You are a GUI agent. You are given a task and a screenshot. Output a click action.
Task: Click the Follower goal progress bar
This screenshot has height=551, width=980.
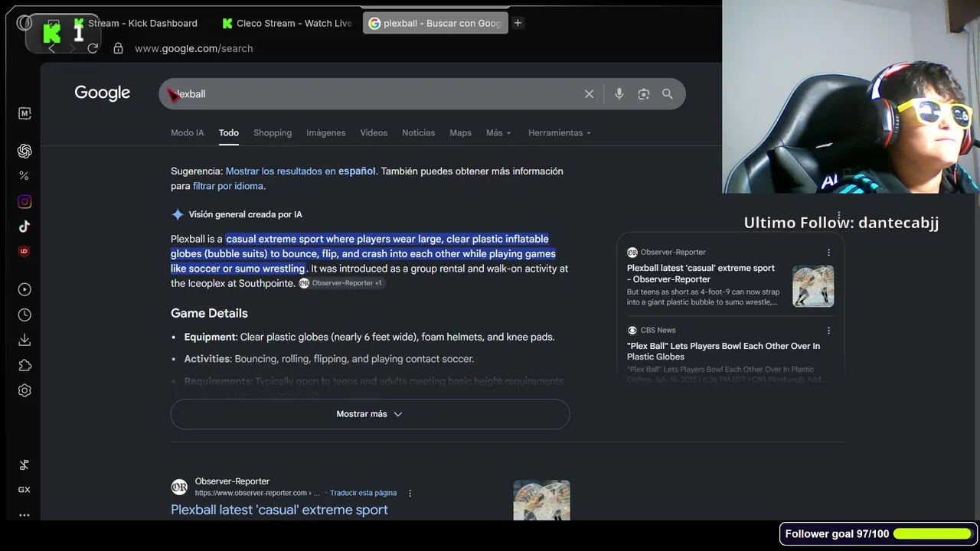pyautogui.click(x=933, y=533)
